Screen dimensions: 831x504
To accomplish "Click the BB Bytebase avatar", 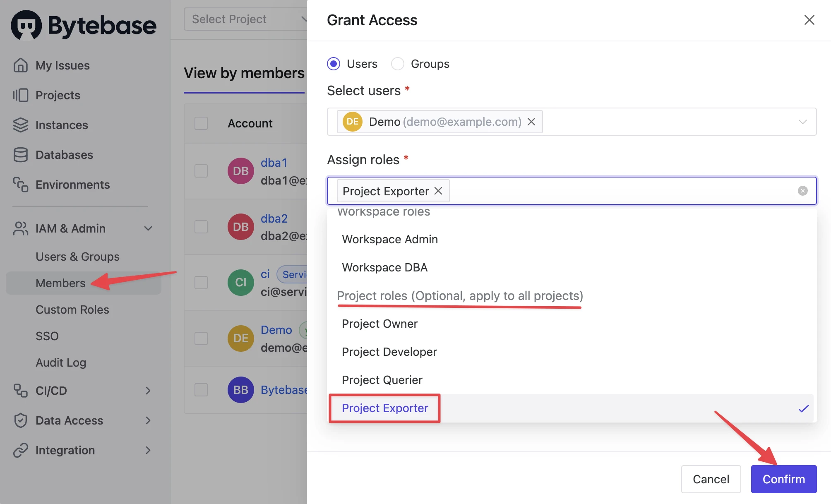I will pos(241,390).
